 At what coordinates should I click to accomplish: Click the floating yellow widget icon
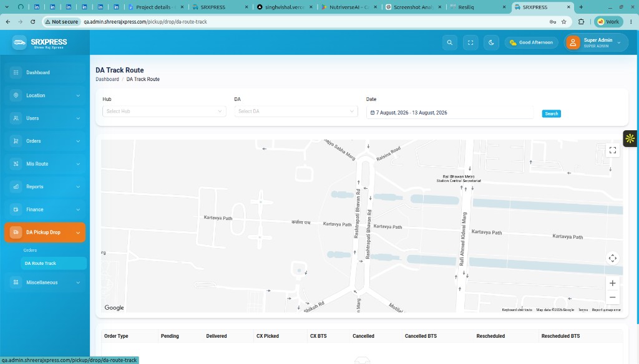pos(630,138)
